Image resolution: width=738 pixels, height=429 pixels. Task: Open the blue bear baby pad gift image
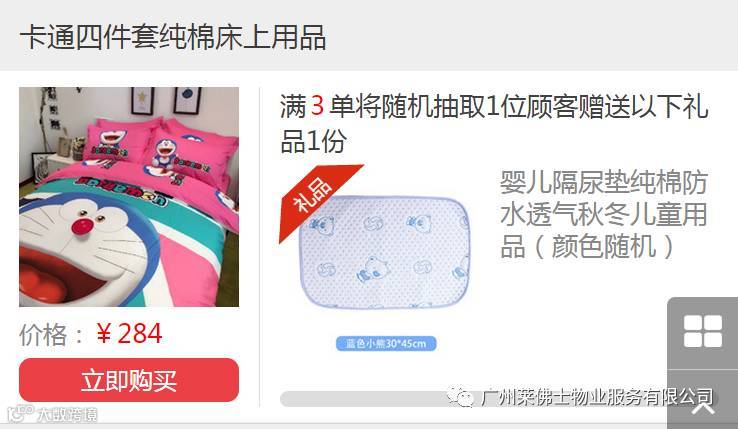point(385,252)
